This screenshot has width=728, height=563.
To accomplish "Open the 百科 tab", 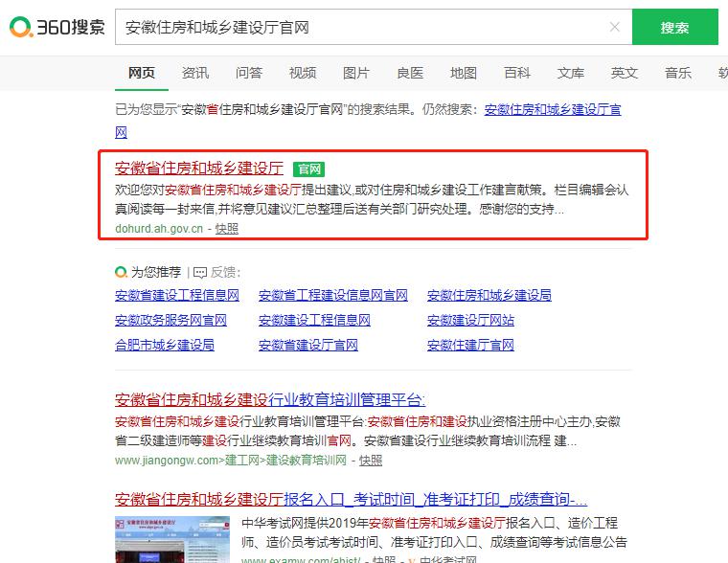I will [517, 73].
